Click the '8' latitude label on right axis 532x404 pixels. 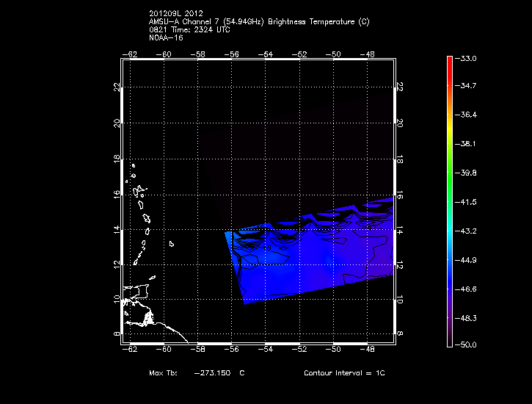click(x=400, y=333)
